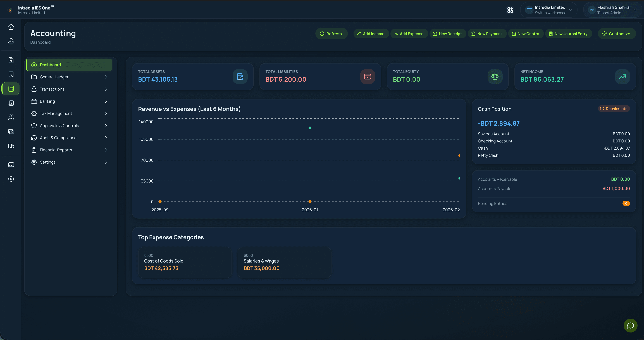This screenshot has height=340, width=644.
Task: Open the invoices document icon in sidebar
Action: point(11,60)
